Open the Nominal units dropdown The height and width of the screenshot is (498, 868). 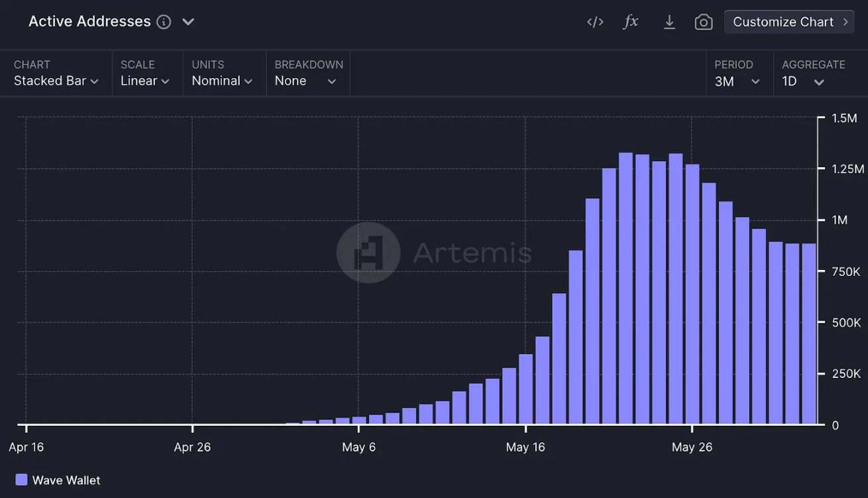222,81
